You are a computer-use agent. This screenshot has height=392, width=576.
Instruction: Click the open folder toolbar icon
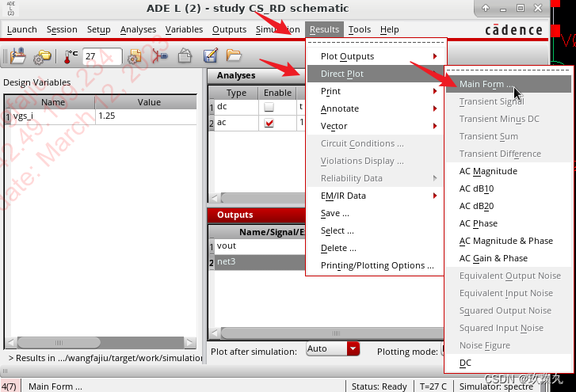[x=234, y=55]
